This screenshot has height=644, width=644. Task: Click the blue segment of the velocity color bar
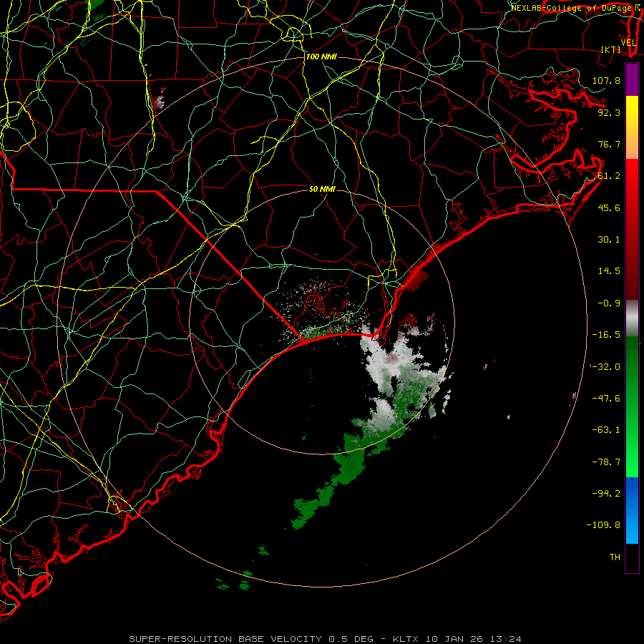click(632, 510)
